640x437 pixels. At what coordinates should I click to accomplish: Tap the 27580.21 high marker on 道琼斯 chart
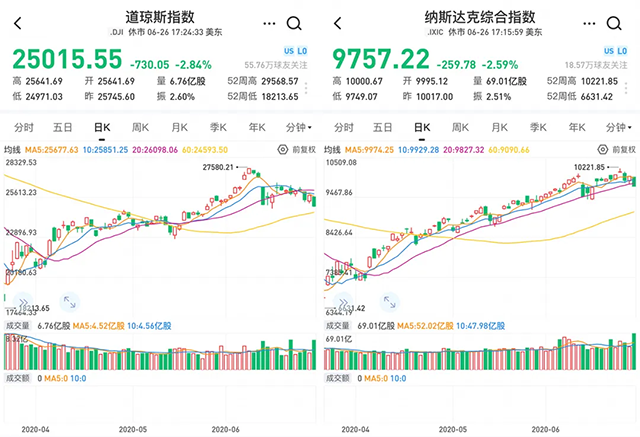[x=218, y=167]
